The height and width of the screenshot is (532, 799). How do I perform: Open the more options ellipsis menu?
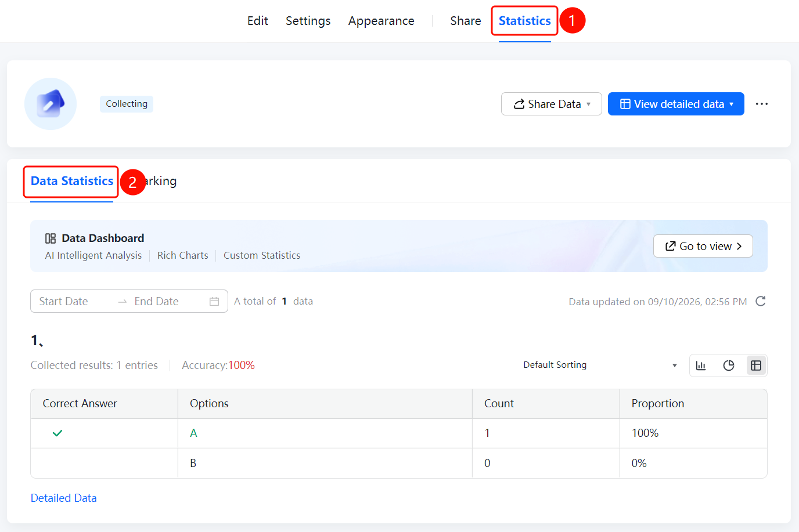[x=762, y=104]
